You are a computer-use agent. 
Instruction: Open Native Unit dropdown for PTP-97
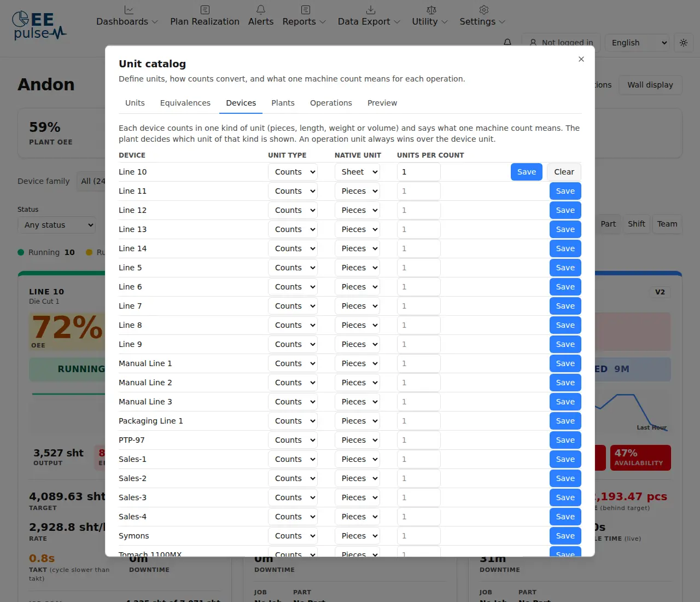point(357,440)
